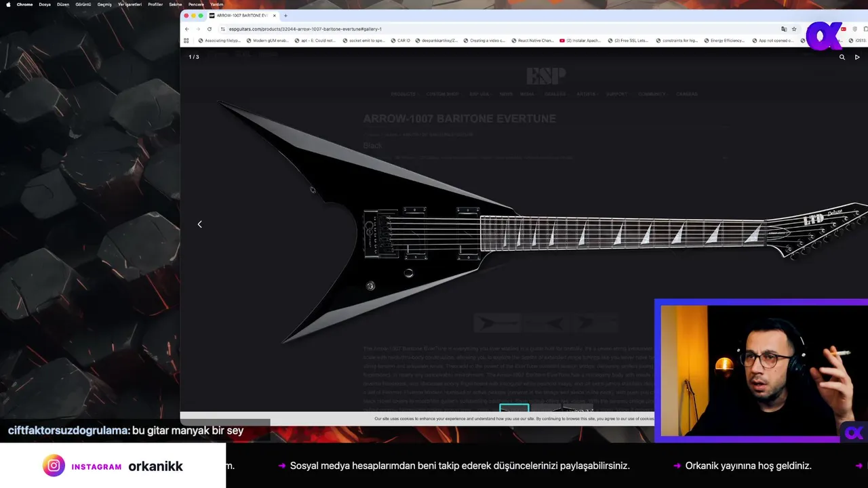868x488 pixels.
Task: Open site information icon in address bar
Action: click(x=223, y=29)
